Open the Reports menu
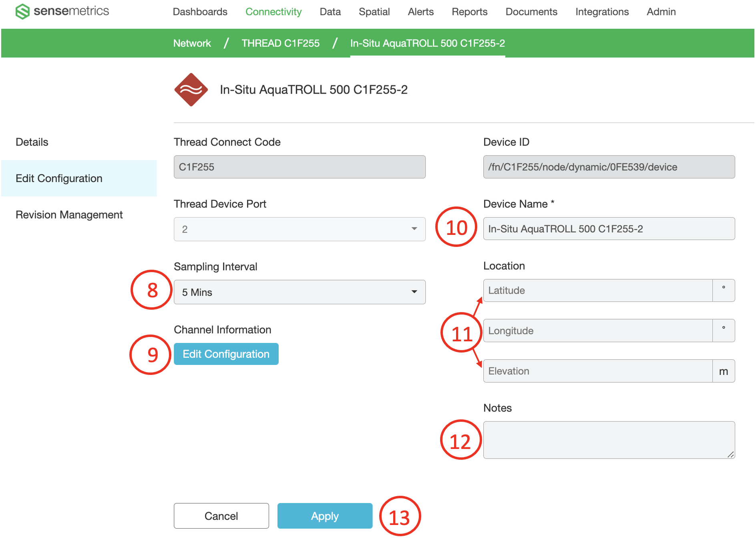Viewport: 756px width, 545px height. coord(469,12)
